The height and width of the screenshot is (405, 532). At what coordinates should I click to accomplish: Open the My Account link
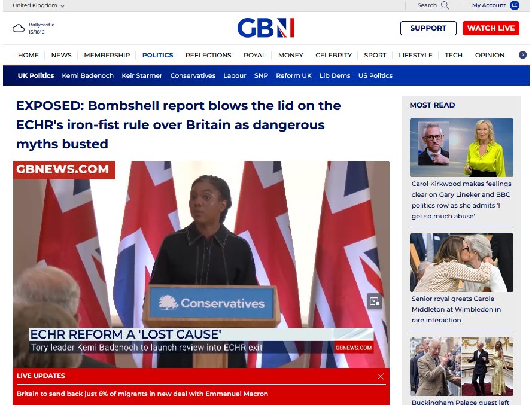(x=488, y=5)
